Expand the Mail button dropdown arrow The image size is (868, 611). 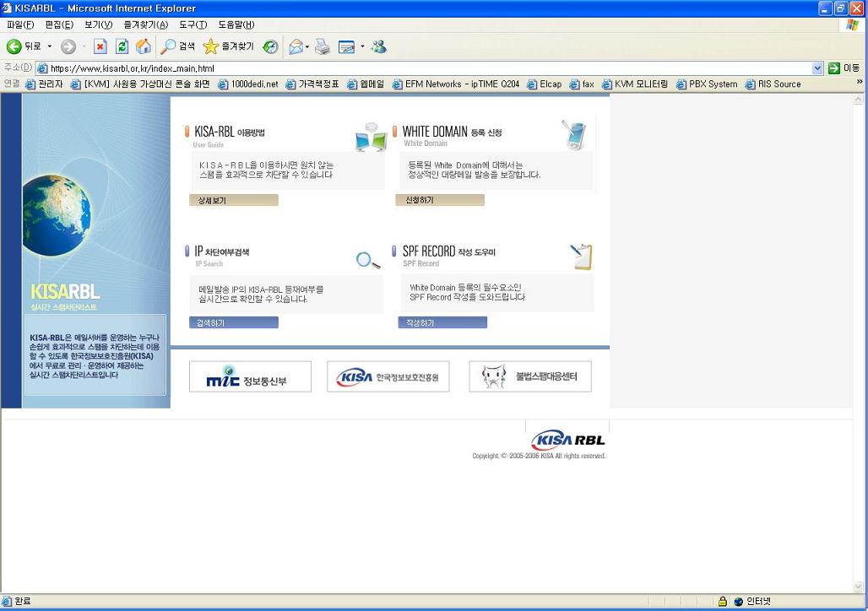[307, 47]
